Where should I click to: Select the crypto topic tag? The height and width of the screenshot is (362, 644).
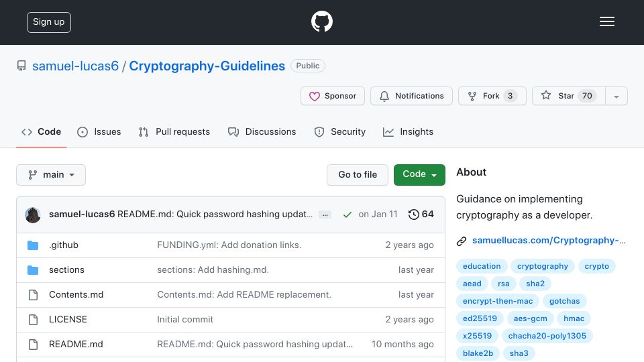click(597, 266)
